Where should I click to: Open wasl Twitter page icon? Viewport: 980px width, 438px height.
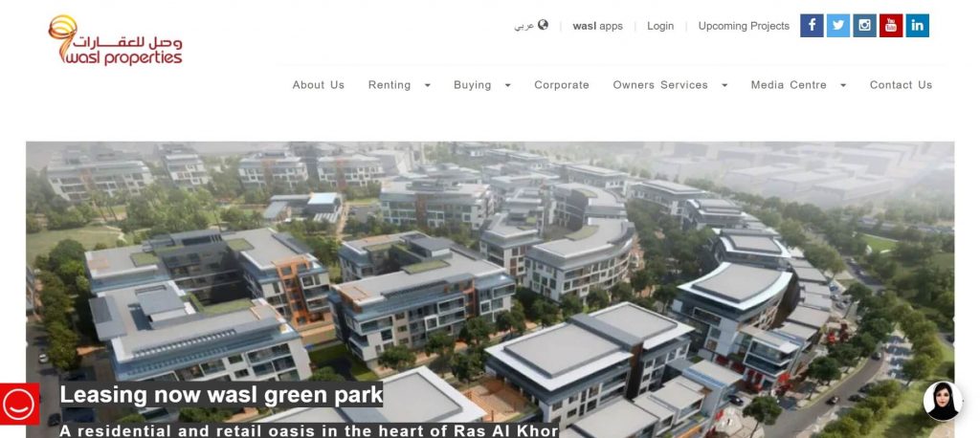tap(838, 26)
